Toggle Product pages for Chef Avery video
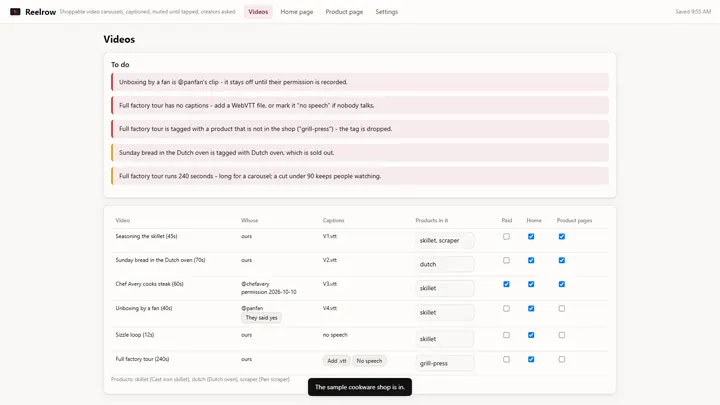This screenshot has width=720, height=405. point(562,284)
